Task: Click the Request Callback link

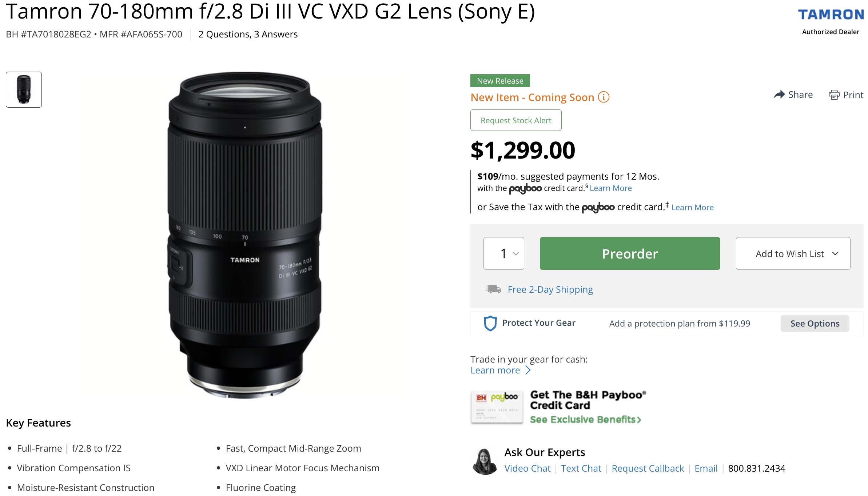Action: coord(648,468)
